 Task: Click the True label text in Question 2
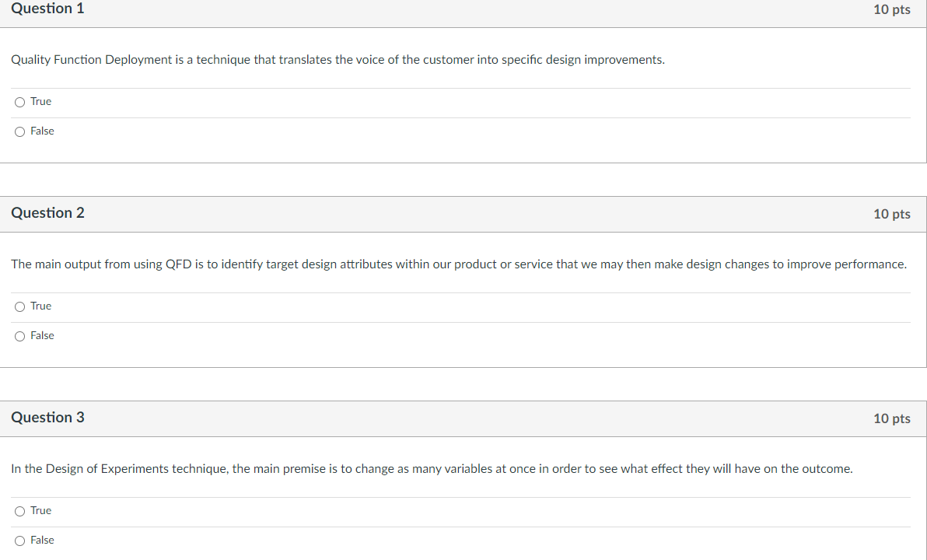40,306
